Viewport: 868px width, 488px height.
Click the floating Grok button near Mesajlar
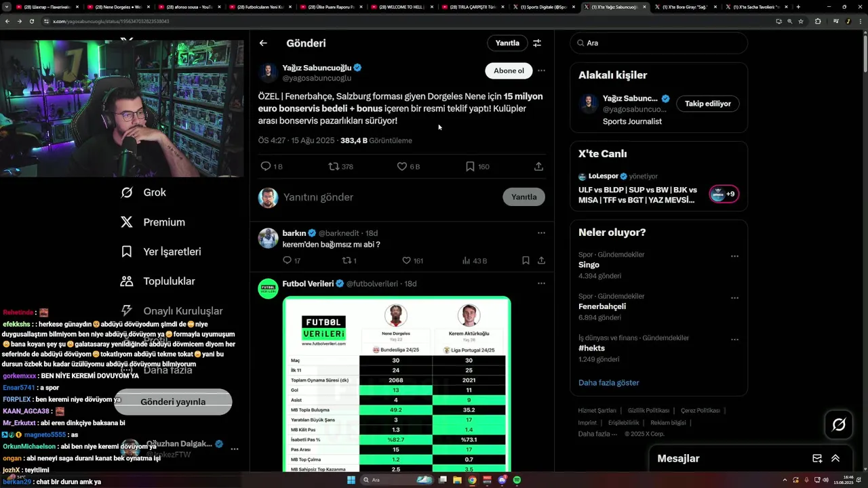tap(839, 425)
